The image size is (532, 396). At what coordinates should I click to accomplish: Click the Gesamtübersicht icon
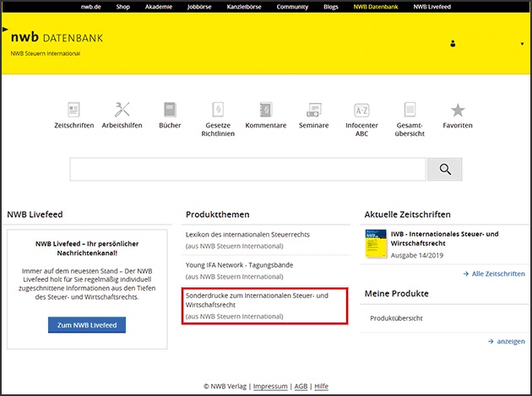pos(410,110)
